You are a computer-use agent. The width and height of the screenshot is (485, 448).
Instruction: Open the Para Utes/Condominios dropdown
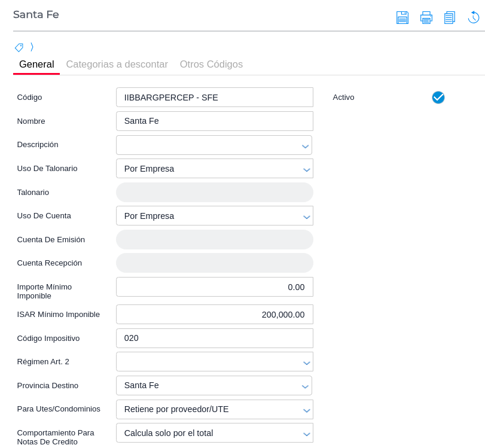[x=306, y=410]
